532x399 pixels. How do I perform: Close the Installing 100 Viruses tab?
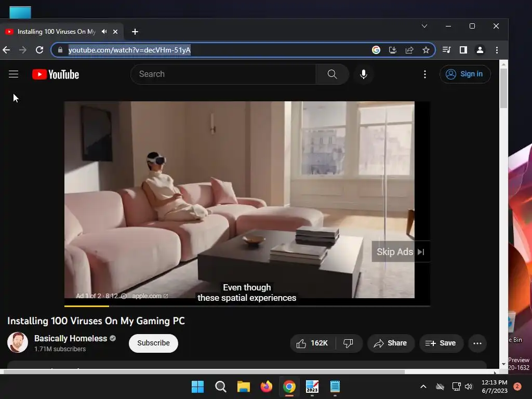click(115, 32)
